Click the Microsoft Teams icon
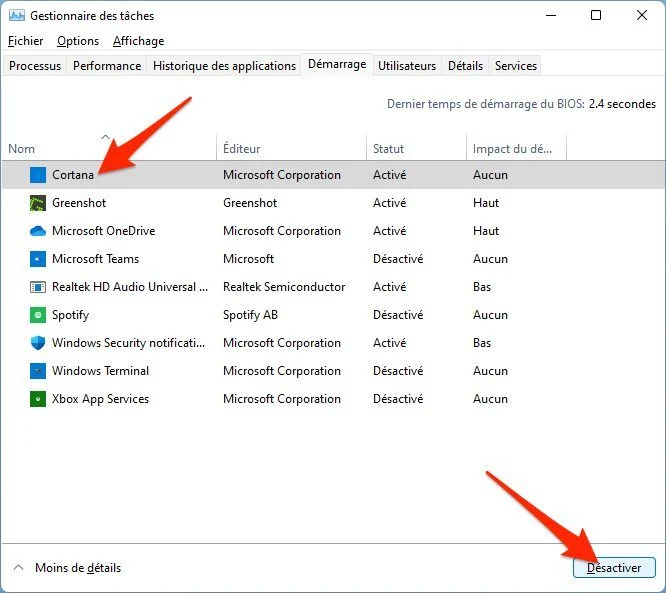This screenshot has width=666, height=593. point(38,259)
